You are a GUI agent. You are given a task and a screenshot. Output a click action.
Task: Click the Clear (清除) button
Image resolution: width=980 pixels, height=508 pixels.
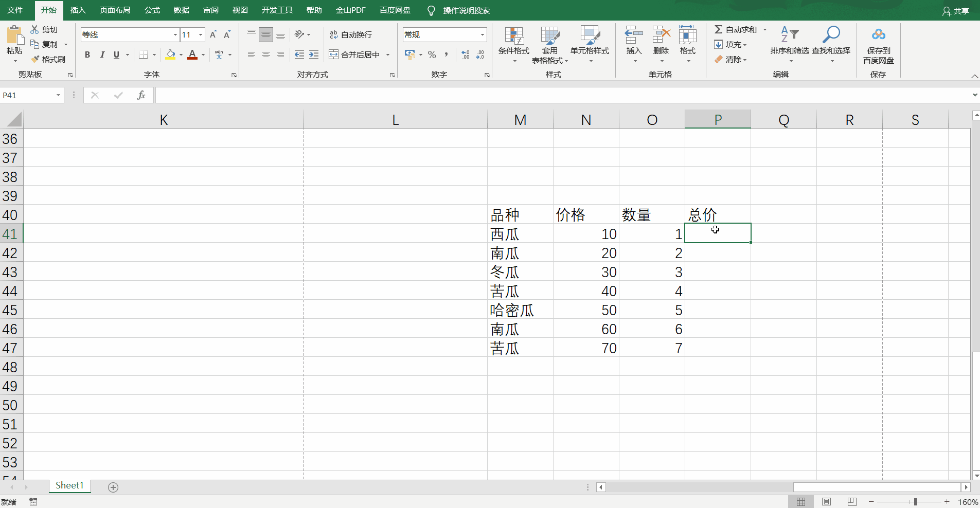click(730, 59)
